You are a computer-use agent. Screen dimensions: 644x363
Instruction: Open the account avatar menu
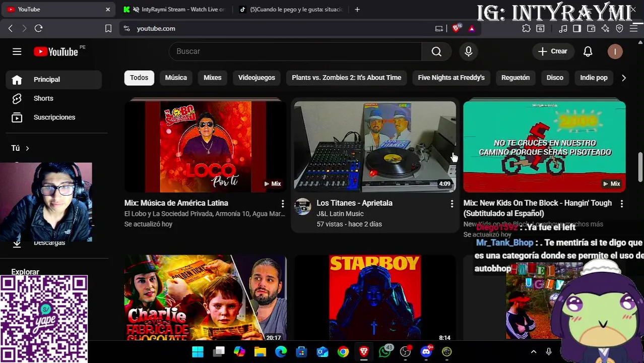coord(615,51)
